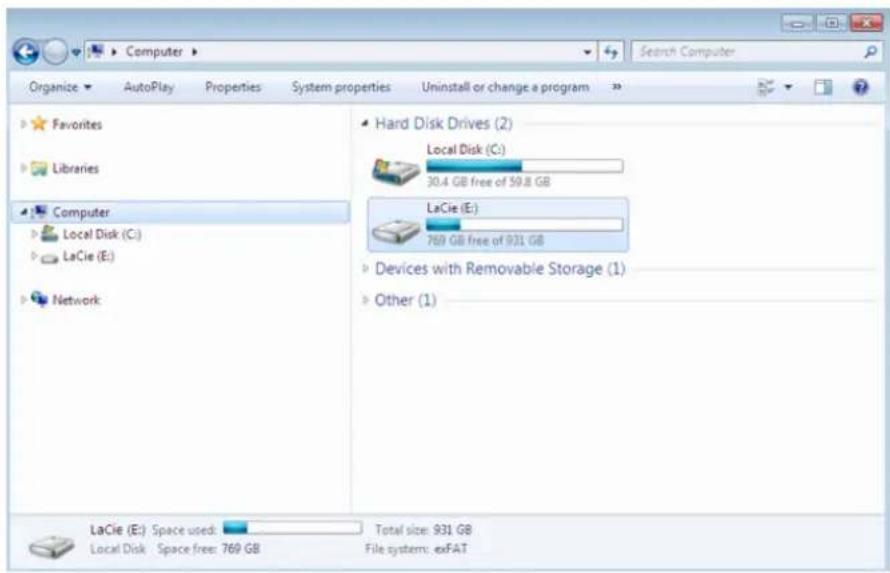The height and width of the screenshot is (573, 890).
Task: Click the Devices with Removable Storage heading
Action: [500, 268]
